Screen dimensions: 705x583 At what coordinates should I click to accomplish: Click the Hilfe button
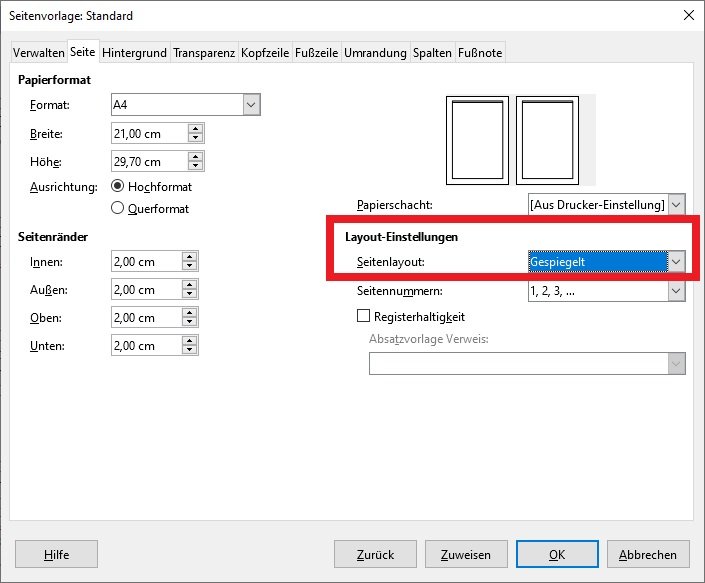56,554
